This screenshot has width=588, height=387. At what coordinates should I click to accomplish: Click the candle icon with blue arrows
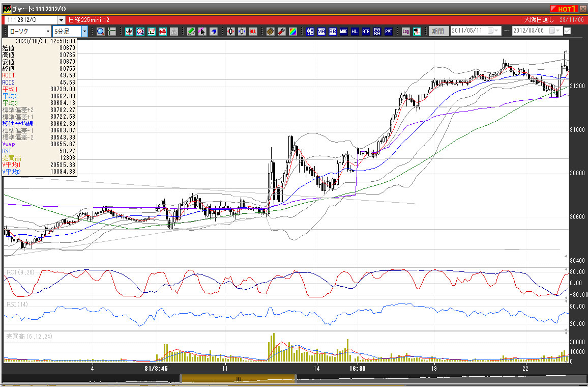[x=242, y=32]
